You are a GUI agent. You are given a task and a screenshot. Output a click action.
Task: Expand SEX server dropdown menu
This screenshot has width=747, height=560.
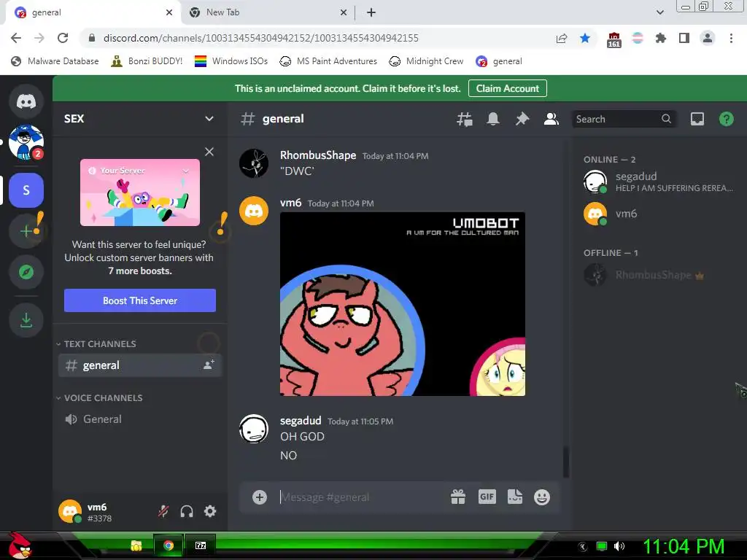pyautogui.click(x=209, y=119)
